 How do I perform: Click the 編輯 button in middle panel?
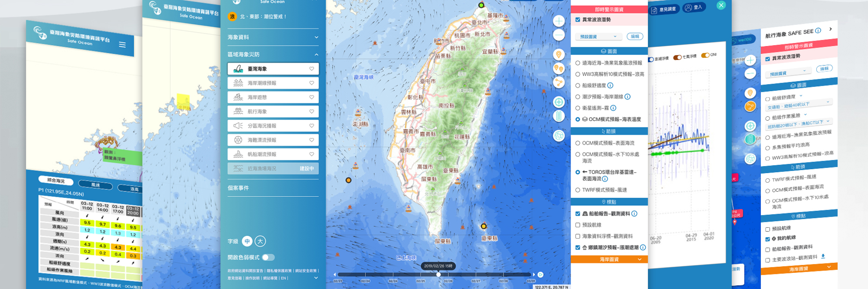point(635,36)
